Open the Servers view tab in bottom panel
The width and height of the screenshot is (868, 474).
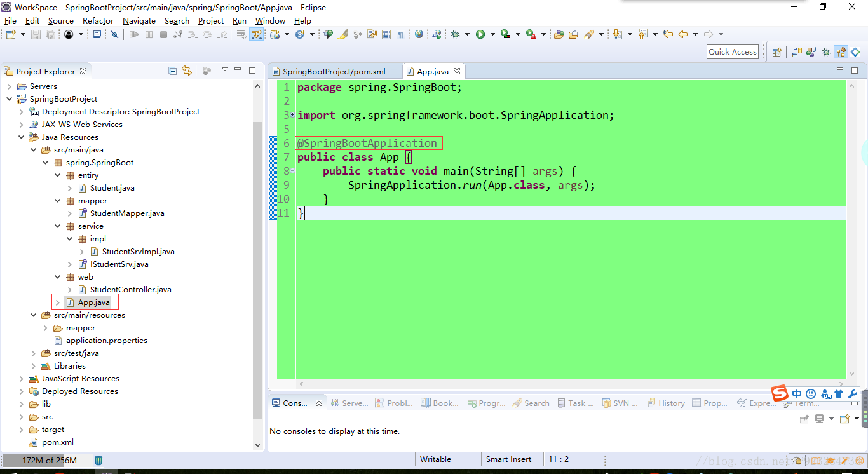(x=349, y=403)
